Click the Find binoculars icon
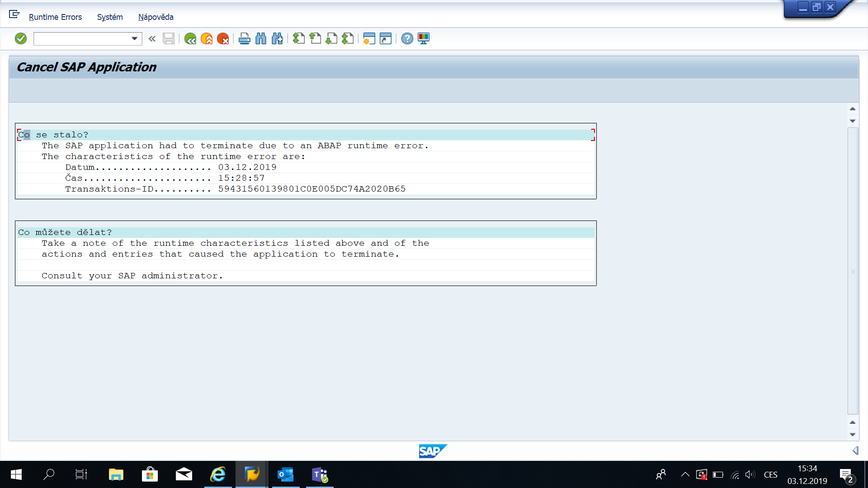Screen dimensions: 868x488 [261, 39]
